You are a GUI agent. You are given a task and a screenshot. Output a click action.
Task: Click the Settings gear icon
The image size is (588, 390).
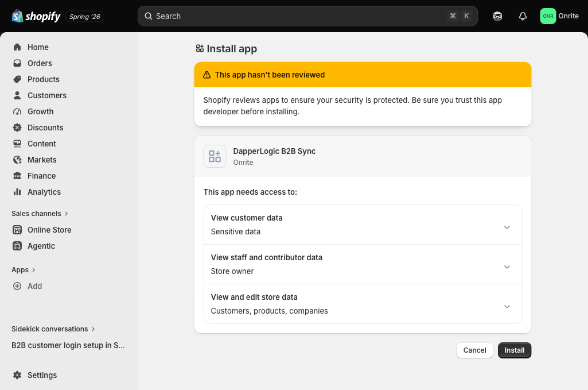pos(17,375)
